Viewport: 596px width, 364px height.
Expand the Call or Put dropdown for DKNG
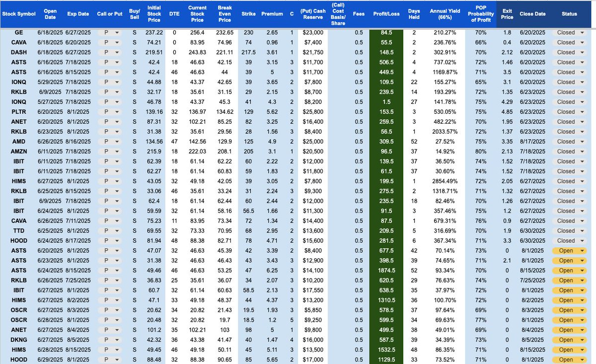[x=109, y=340]
